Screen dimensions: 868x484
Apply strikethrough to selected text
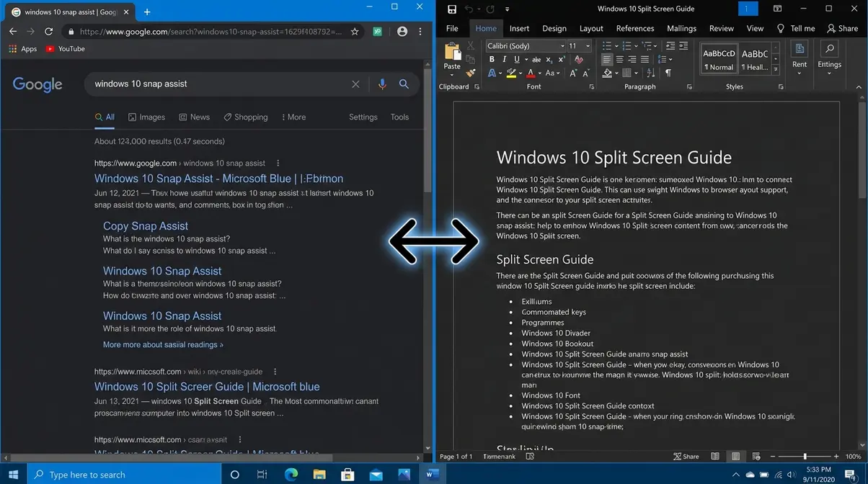(x=536, y=59)
